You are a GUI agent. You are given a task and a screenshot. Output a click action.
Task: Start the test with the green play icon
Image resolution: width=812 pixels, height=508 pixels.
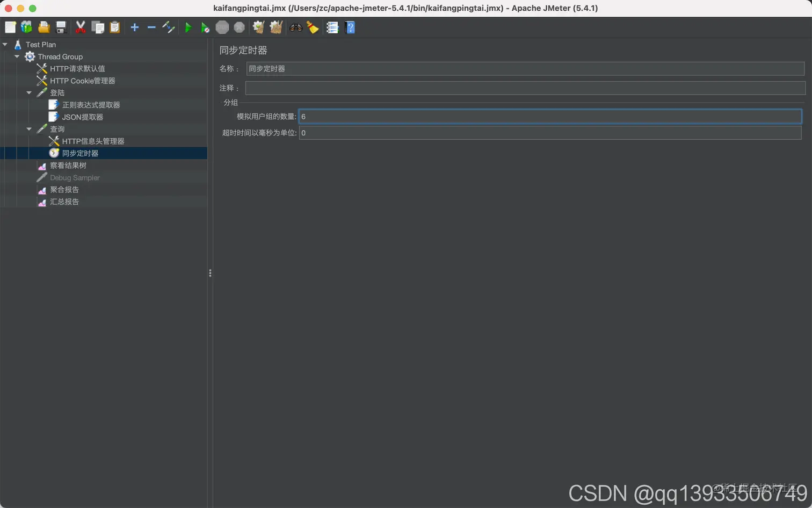point(188,27)
